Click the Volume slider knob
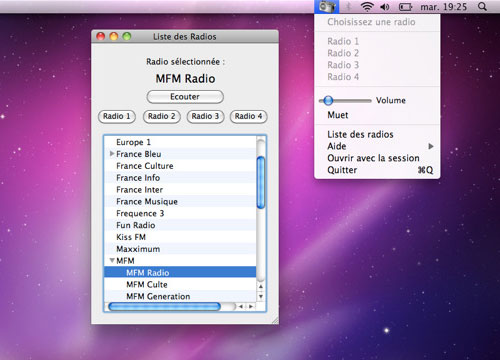This screenshot has width=500, height=360. [328, 100]
